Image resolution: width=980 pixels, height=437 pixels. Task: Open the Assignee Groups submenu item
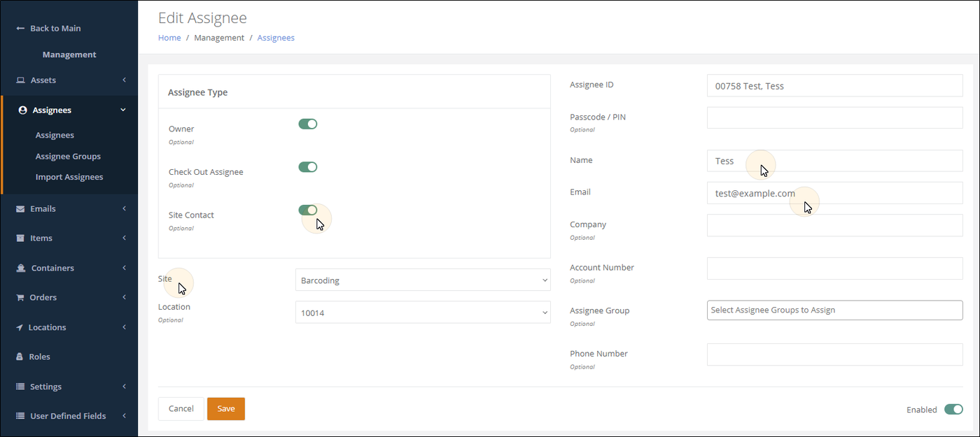tap(68, 157)
